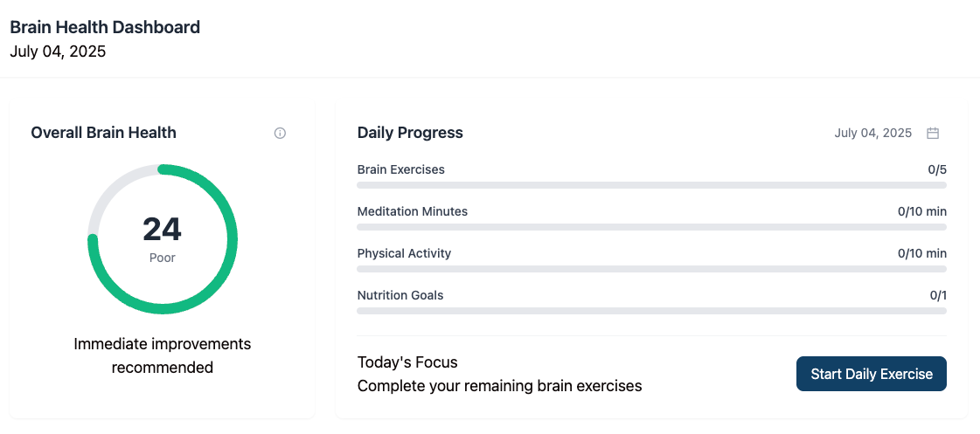Click the score number 24

click(x=162, y=229)
